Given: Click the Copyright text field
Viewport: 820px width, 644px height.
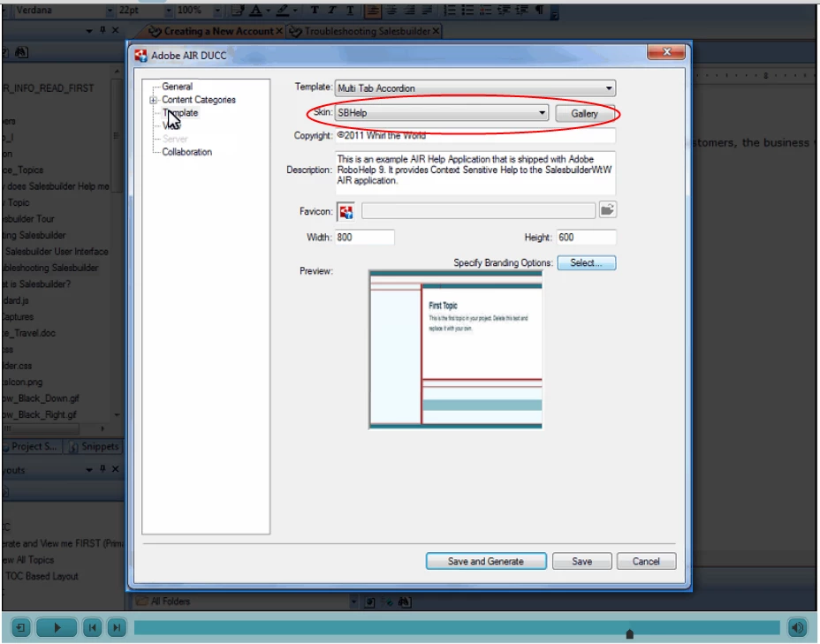Looking at the screenshot, I should (475, 136).
